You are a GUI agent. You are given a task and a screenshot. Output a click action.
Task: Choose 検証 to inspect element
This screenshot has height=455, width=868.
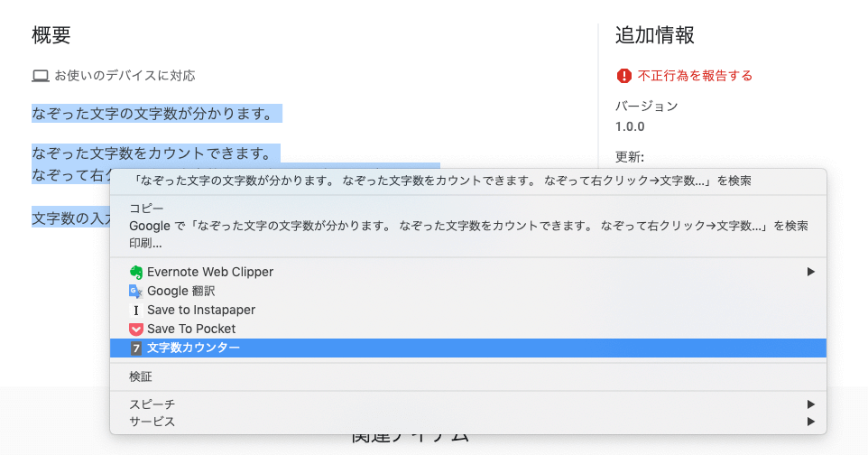(x=467, y=376)
